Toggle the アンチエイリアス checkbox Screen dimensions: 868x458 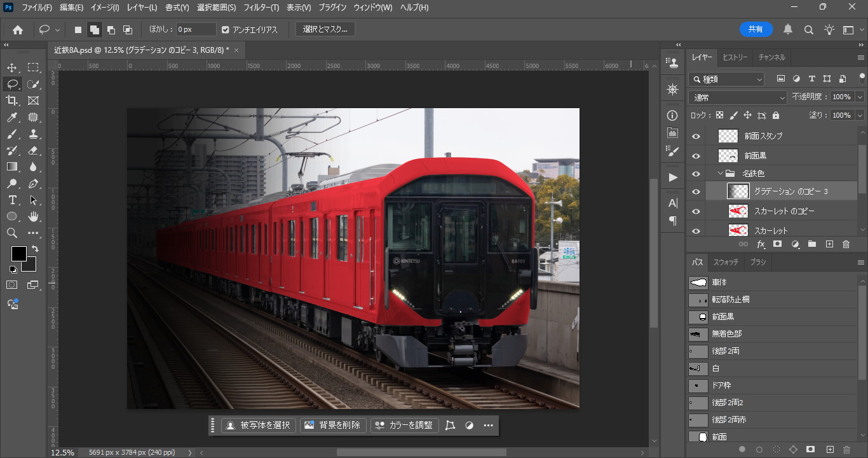point(226,30)
